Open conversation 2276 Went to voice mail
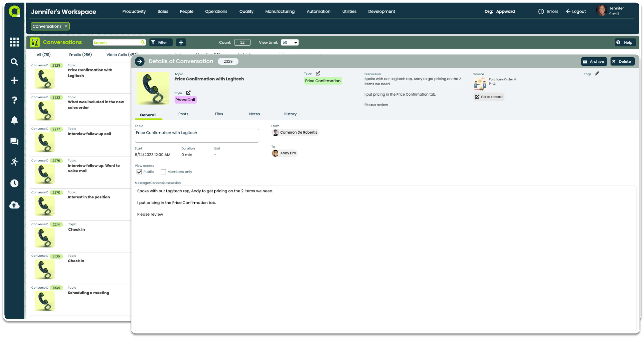Screen dimensions: 644x338 [x=80, y=173]
